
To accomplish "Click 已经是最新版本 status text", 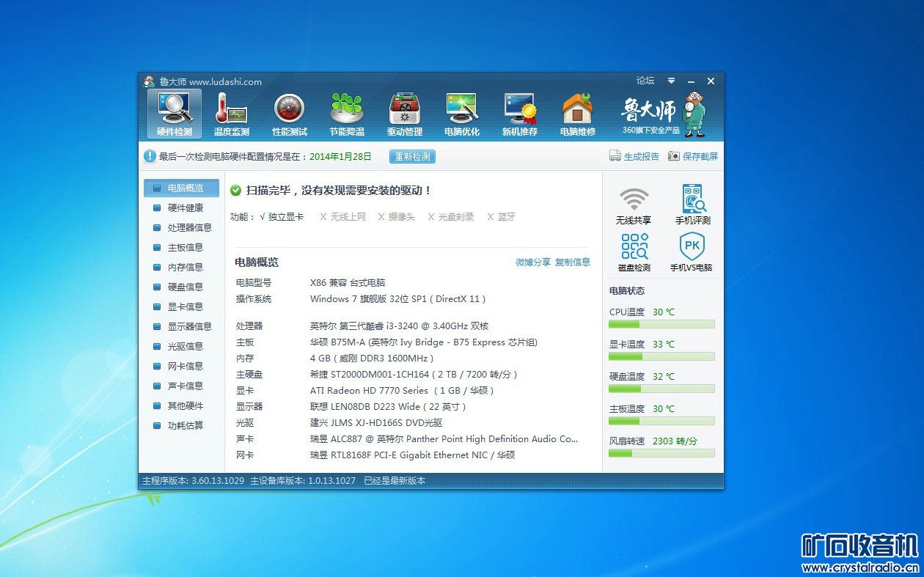I will click(395, 481).
